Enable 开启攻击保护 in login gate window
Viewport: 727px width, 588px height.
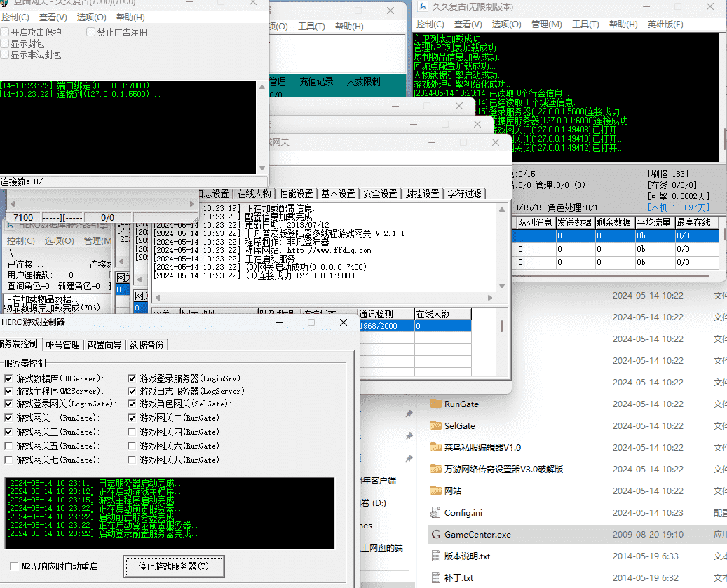point(5,32)
